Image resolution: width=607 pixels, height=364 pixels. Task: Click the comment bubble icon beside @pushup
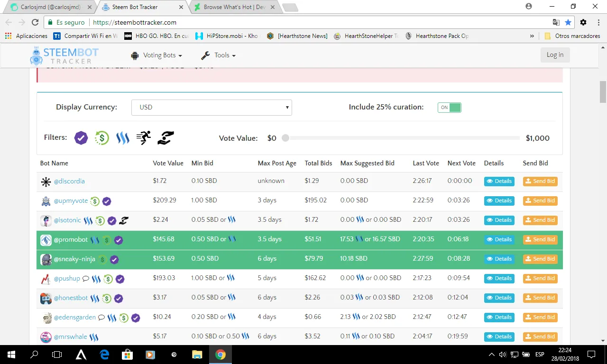click(86, 279)
